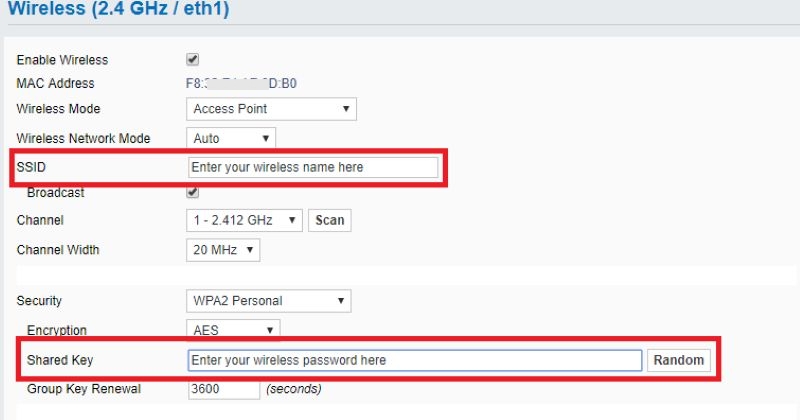800x420 pixels.
Task: Click the SSID label text
Action: click(x=32, y=167)
